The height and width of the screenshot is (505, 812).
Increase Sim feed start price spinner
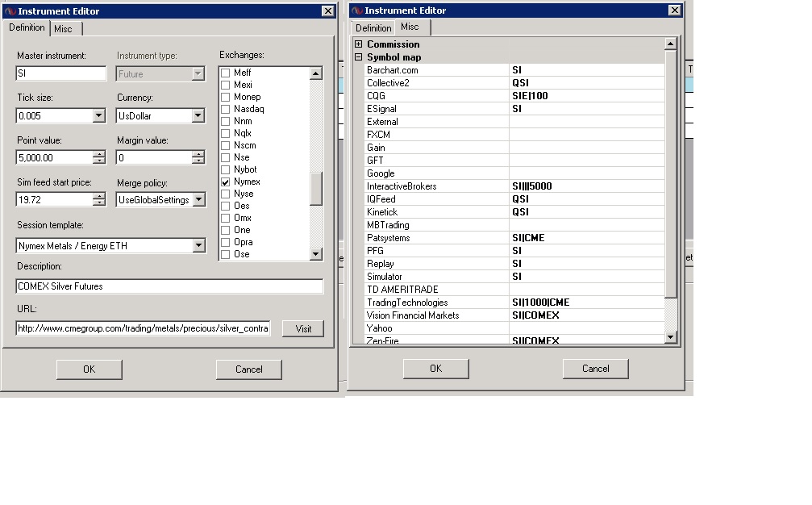(99, 196)
